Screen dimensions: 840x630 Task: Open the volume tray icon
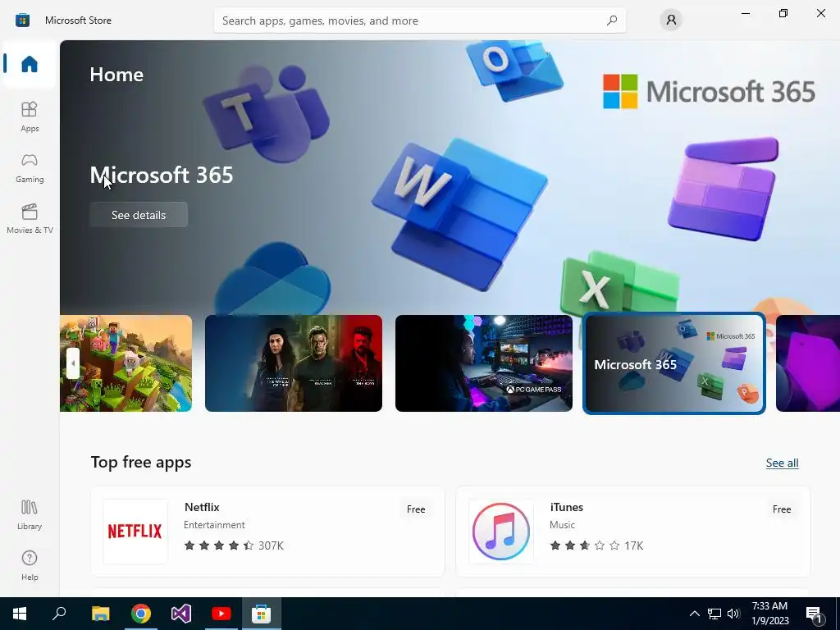coord(733,614)
